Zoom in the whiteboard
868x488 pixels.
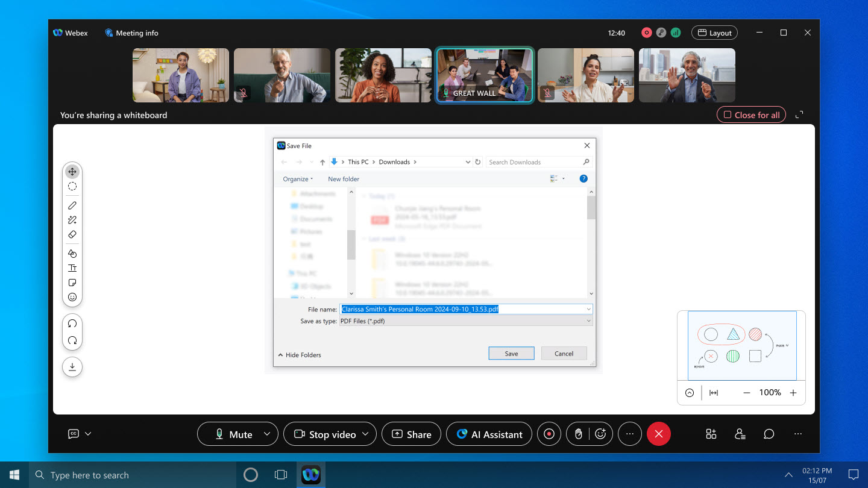[793, 393]
